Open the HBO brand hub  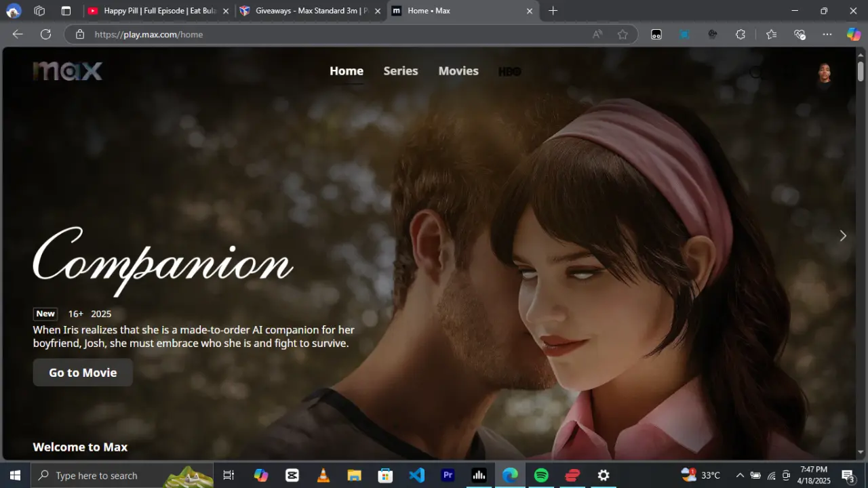click(x=509, y=71)
